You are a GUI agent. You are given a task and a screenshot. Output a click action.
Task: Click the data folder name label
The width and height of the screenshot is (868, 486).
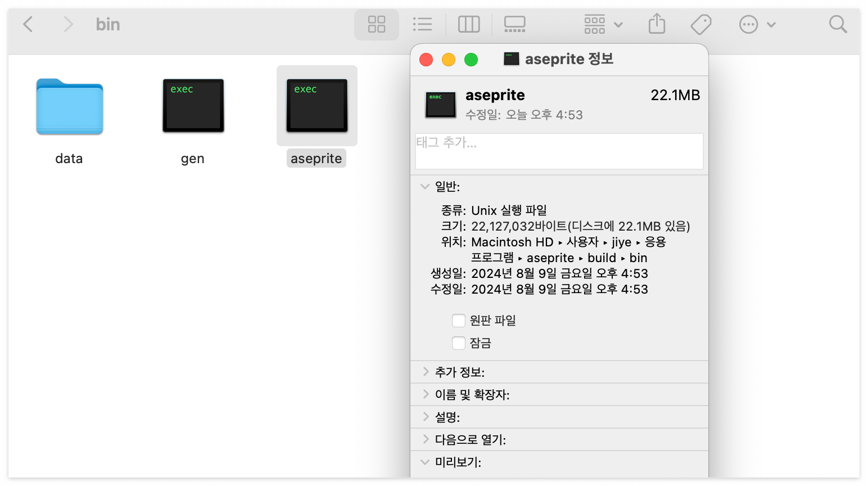[69, 159]
